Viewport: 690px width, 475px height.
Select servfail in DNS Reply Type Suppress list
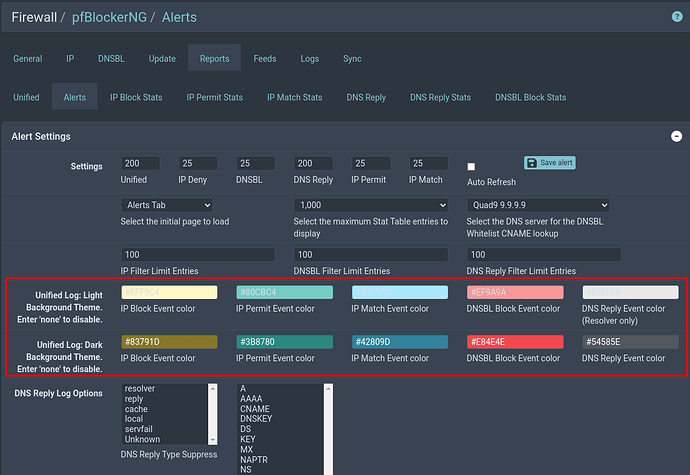click(x=165, y=429)
